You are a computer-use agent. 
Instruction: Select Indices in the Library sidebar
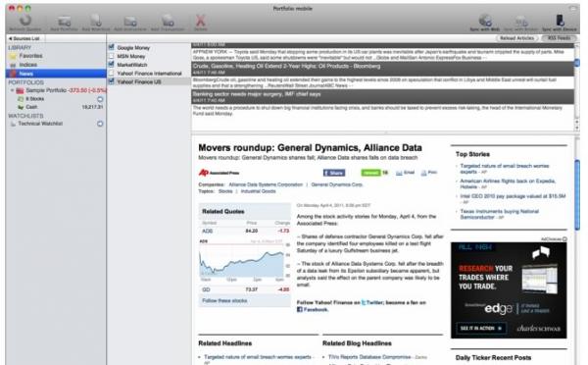[x=28, y=65]
